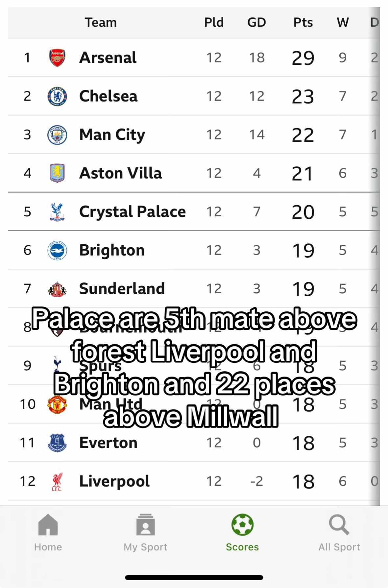Tap the Everton club badge
388x588 pixels.
click(57, 443)
